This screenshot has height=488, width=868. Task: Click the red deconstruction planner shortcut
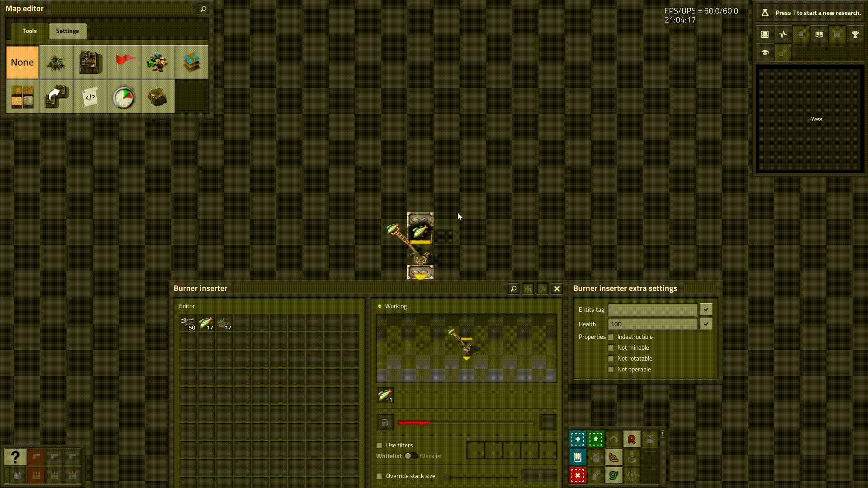click(577, 475)
